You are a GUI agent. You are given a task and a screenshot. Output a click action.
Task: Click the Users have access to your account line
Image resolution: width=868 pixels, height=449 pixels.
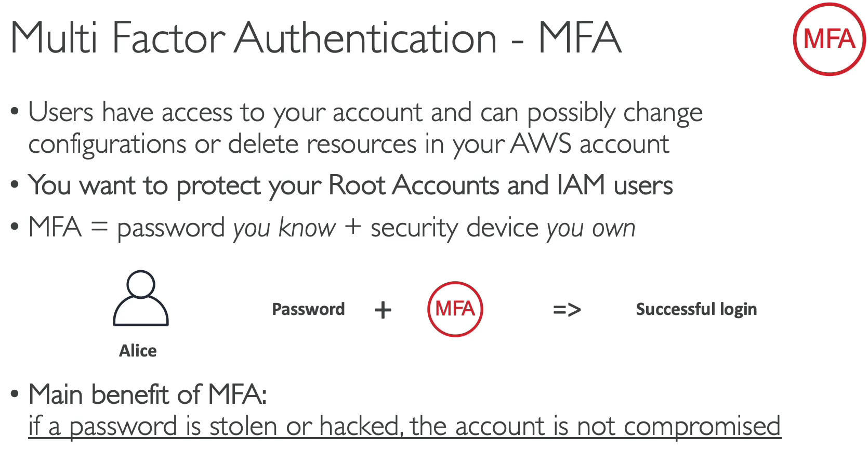(x=365, y=113)
